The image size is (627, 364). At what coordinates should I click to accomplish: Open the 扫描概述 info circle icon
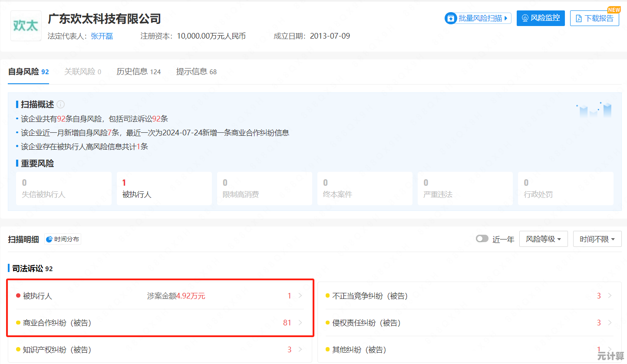coord(60,104)
